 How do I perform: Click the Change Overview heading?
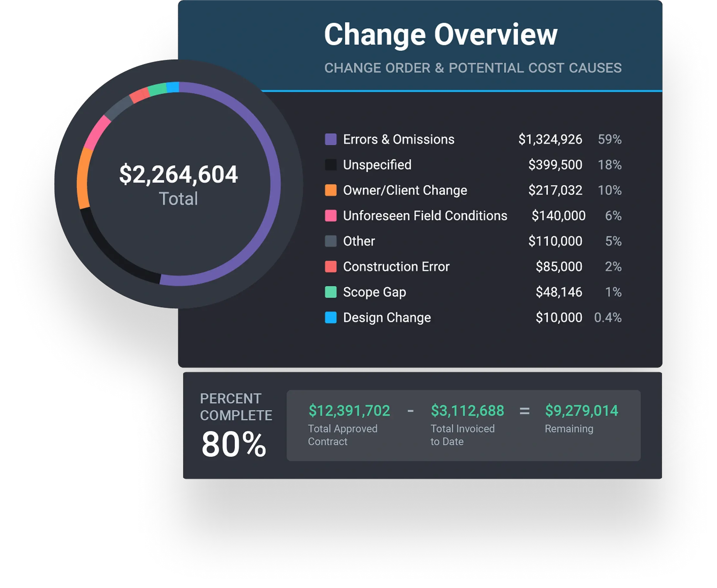[x=440, y=34]
